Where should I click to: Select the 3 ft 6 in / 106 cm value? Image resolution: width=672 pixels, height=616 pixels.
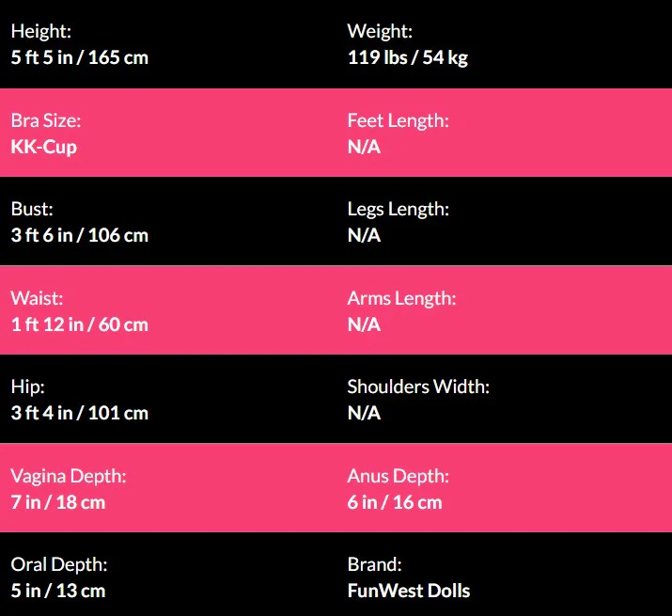coord(80,235)
